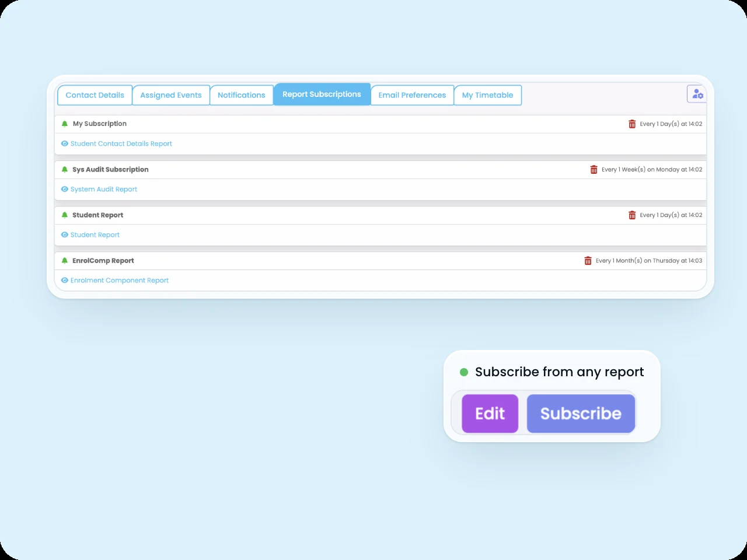Click the EnrolComp Report heading

point(103,260)
